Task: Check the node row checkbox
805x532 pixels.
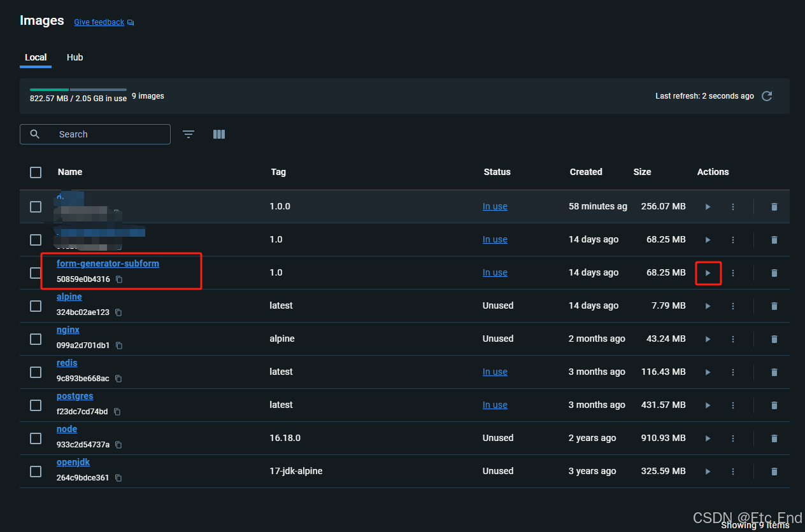Action: 36,438
